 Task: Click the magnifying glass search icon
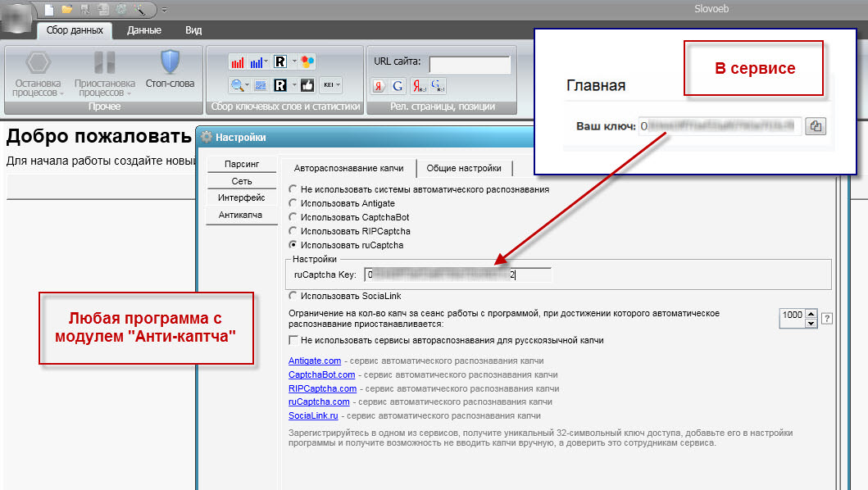coord(237,85)
